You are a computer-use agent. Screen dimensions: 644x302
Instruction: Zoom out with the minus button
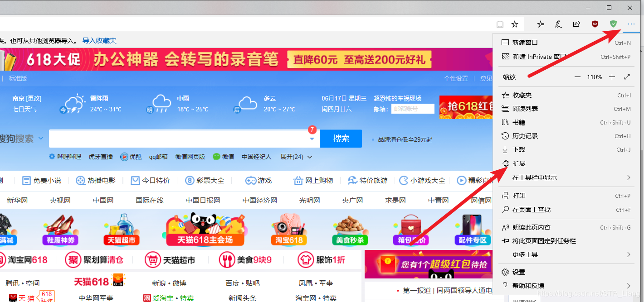pyautogui.click(x=577, y=77)
